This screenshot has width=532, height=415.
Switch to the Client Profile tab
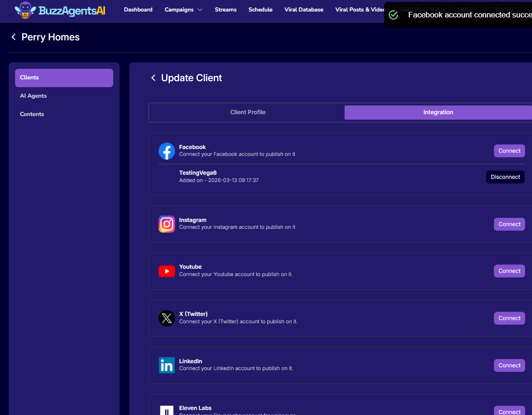click(247, 112)
